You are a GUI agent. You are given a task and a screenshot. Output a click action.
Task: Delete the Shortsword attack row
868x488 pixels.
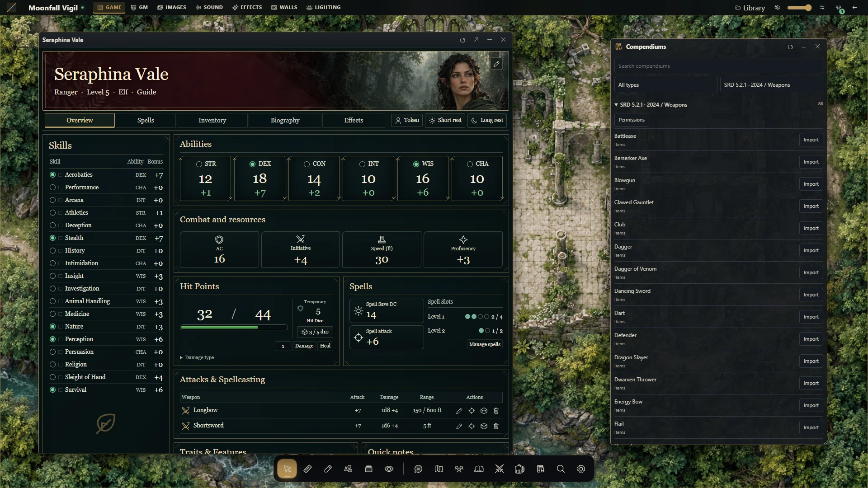pos(496,426)
